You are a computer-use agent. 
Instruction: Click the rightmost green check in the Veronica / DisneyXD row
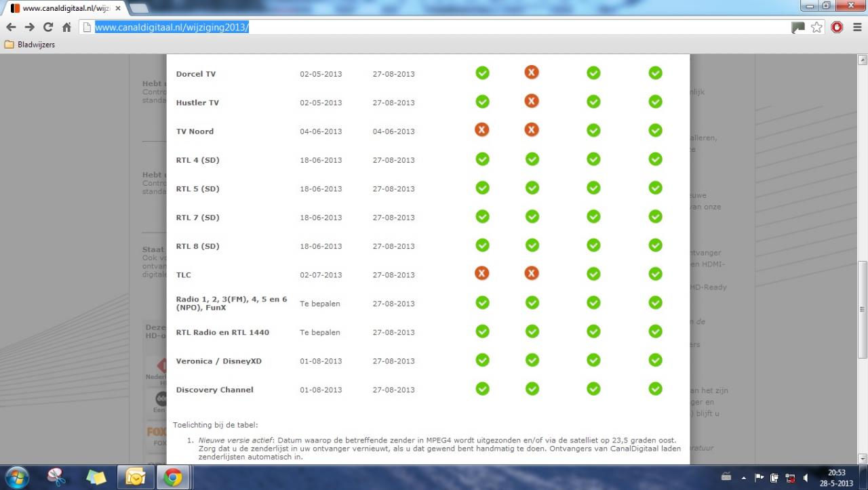pos(655,360)
